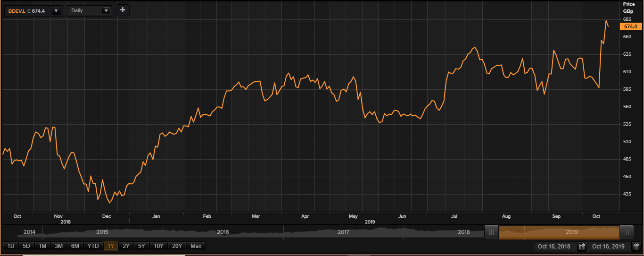Viewport: 644px width, 256px height.
Task: Select the 5D range button
Action: tap(26, 246)
